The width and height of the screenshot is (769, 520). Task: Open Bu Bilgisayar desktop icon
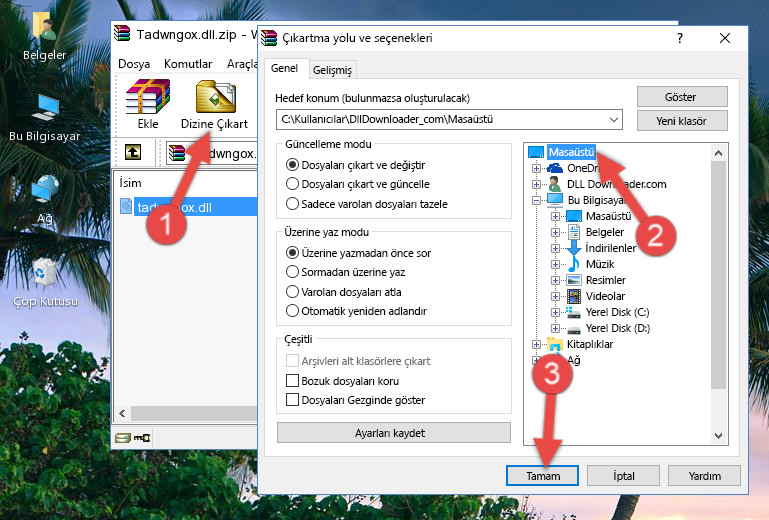pyautogui.click(x=44, y=118)
